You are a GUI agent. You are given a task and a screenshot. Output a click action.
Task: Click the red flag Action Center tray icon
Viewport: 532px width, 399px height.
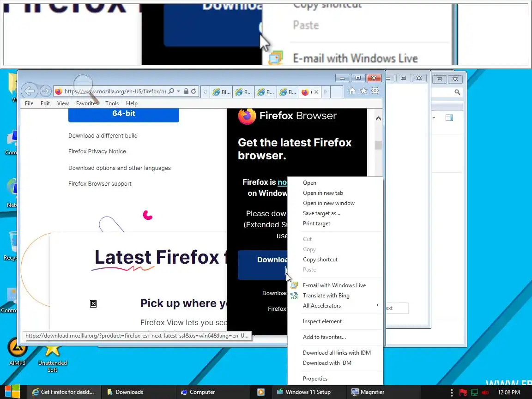(463, 393)
